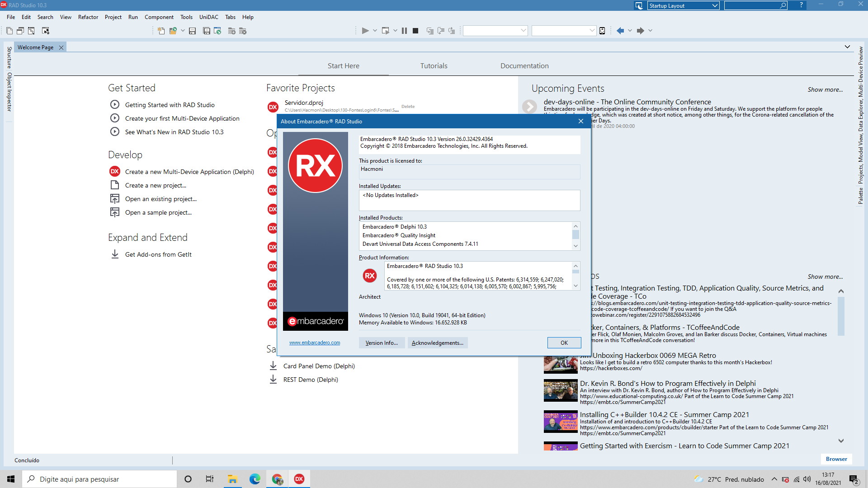The height and width of the screenshot is (488, 868).
Task: Click Getting Started with RAD Studio
Action: [x=170, y=105]
